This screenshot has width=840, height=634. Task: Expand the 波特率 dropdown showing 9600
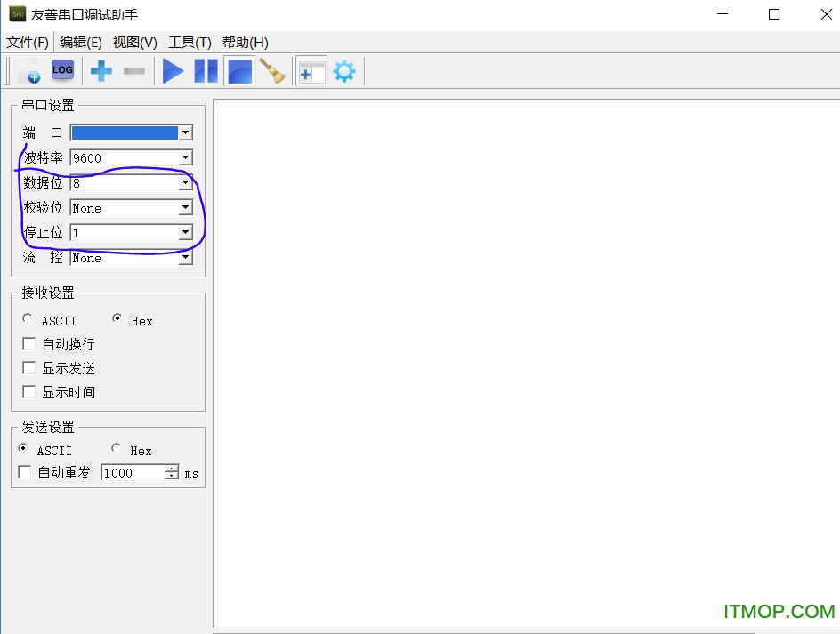(185, 158)
